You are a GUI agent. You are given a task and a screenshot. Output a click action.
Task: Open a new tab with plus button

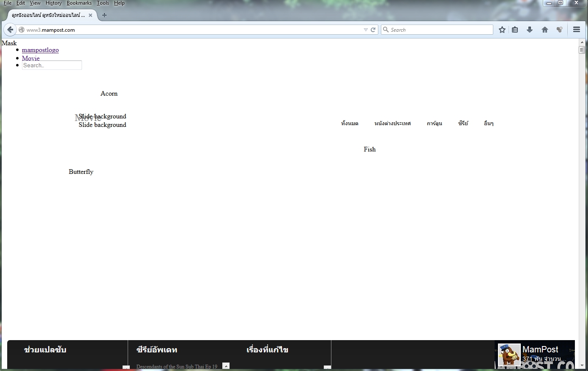(104, 15)
